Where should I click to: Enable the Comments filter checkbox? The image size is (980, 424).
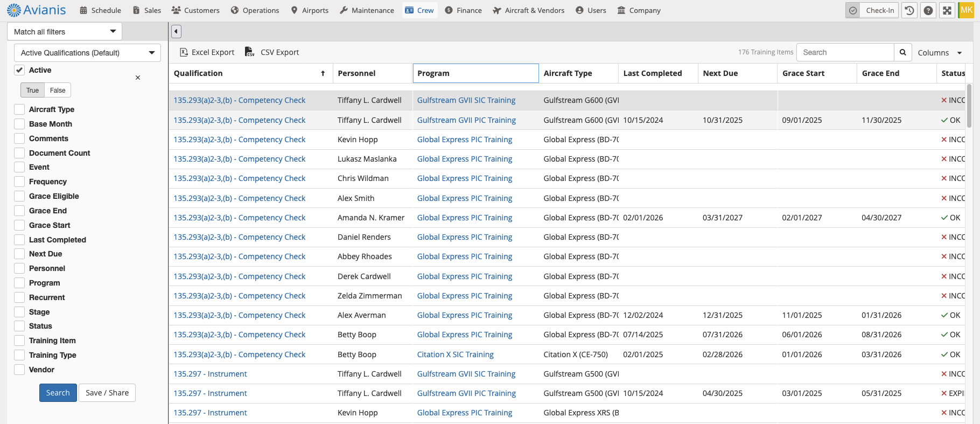pyautogui.click(x=19, y=138)
